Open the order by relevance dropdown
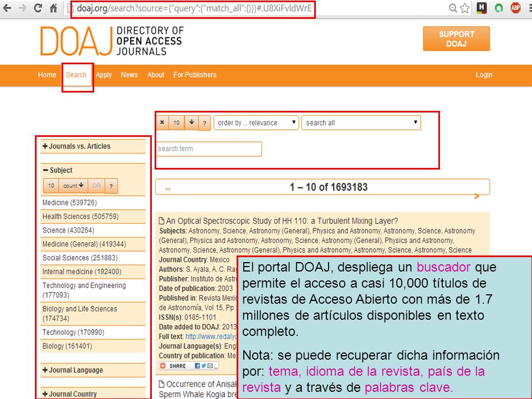The height and width of the screenshot is (399, 532). (256, 123)
